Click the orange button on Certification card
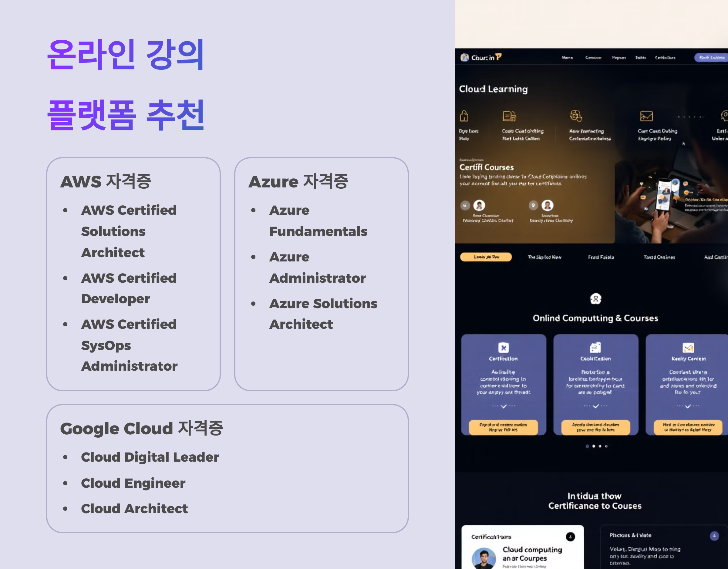Viewport: 728px width, 569px height. (503, 427)
